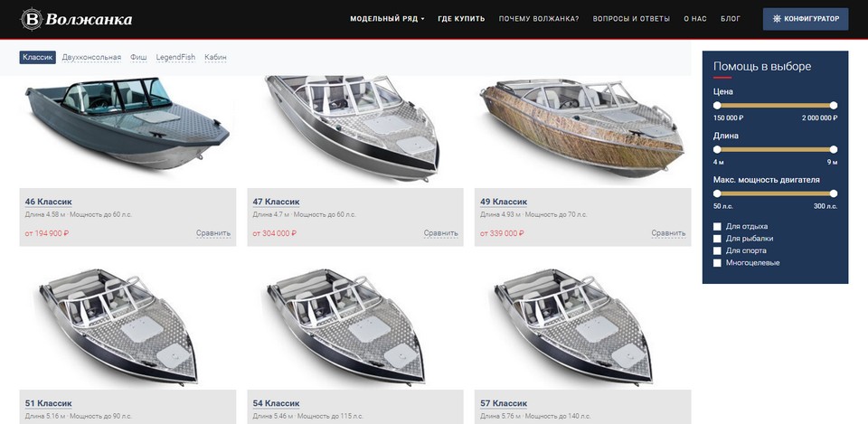This screenshot has width=868, height=424.
Task: Click Сравнить link for 49 Классик
Action: [x=668, y=233]
